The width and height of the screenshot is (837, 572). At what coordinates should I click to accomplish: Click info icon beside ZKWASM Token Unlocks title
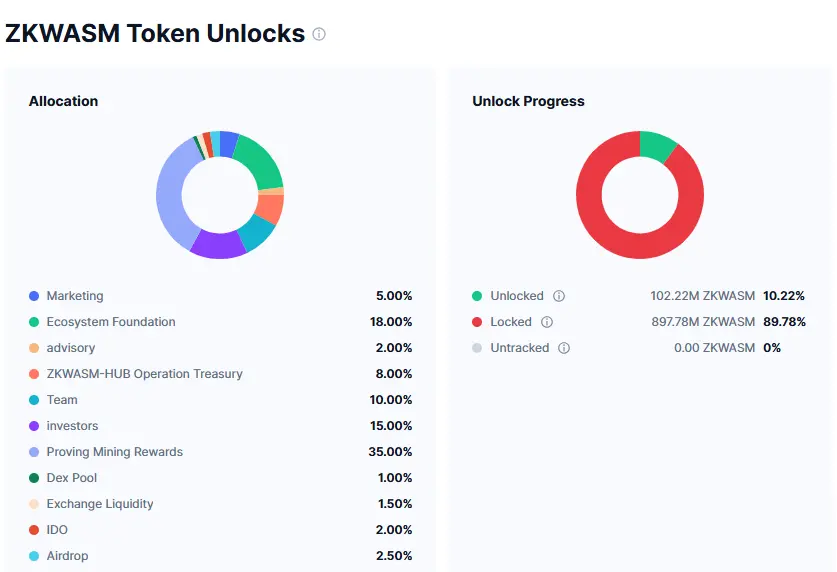pos(319,34)
